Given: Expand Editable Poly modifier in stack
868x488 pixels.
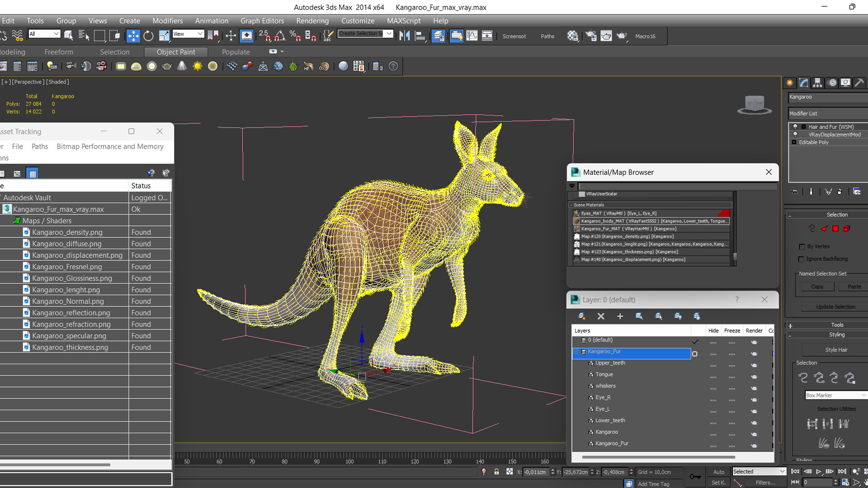Looking at the screenshot, I should 794,142.
